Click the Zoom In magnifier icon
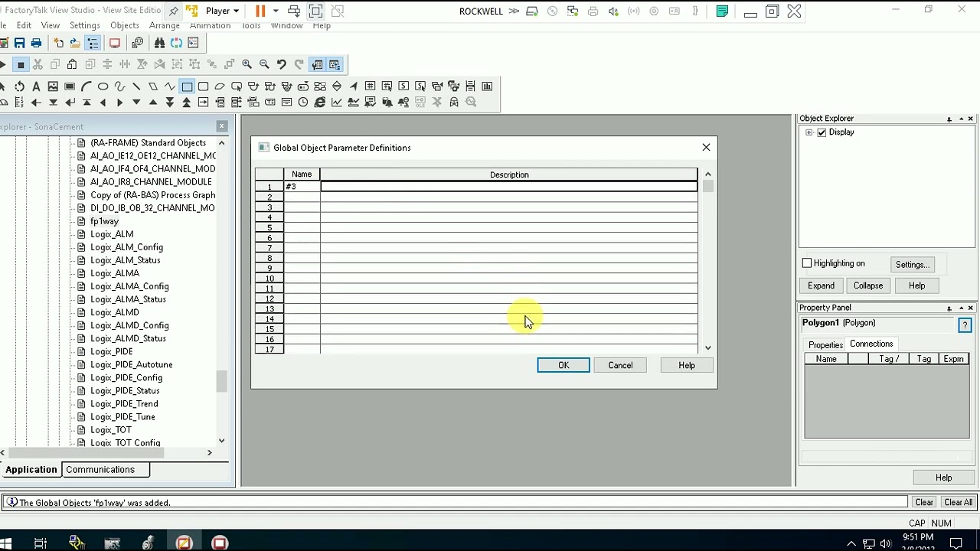980x551 pixels. tap(247, 64)
